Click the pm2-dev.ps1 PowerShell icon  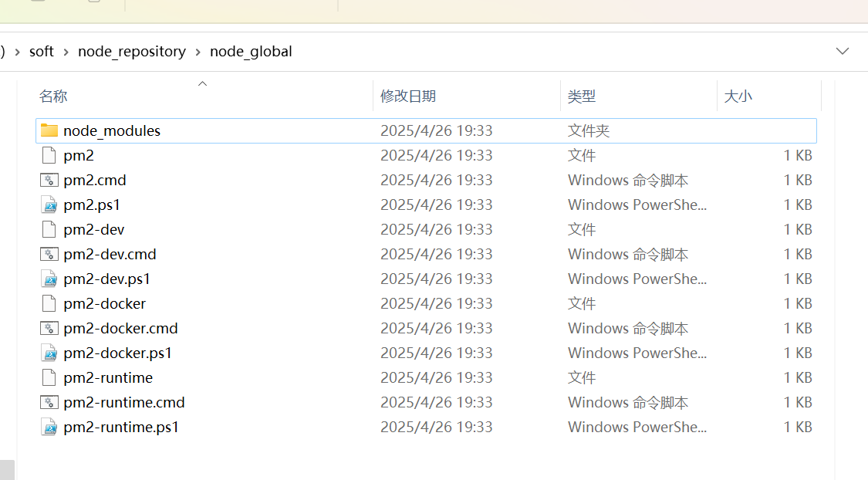[49, 279]
